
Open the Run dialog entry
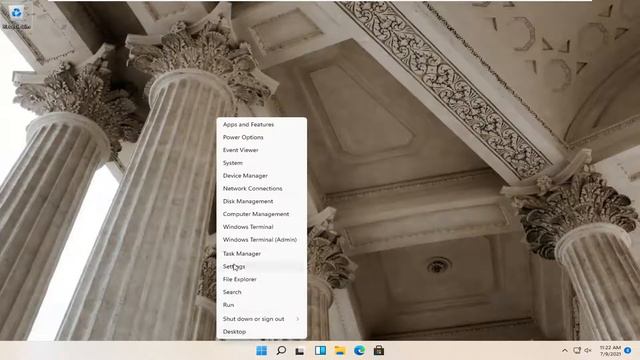262,305
